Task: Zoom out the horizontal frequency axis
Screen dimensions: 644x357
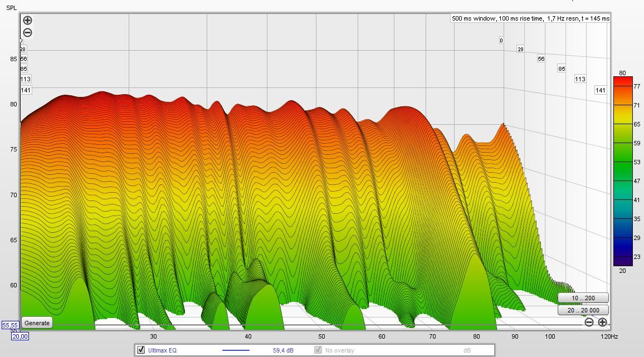Action: click(x=589, y=322)
